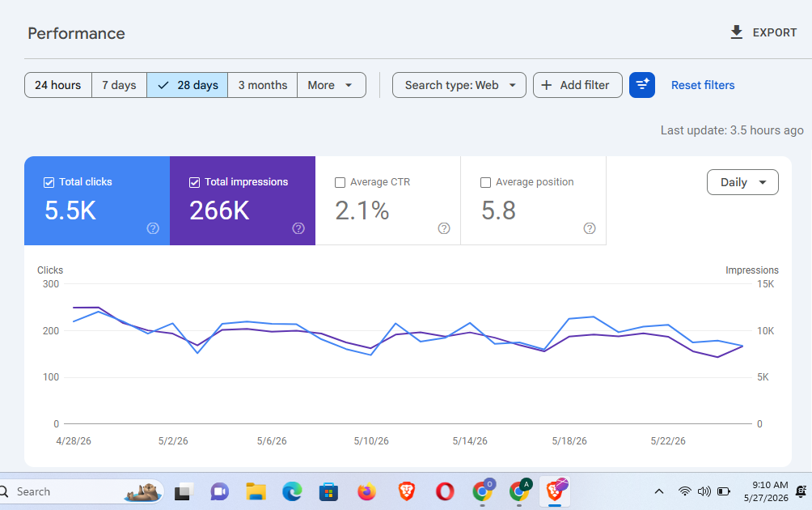Click the 5/10/26 date label on chart

click(x=371, y=441)
